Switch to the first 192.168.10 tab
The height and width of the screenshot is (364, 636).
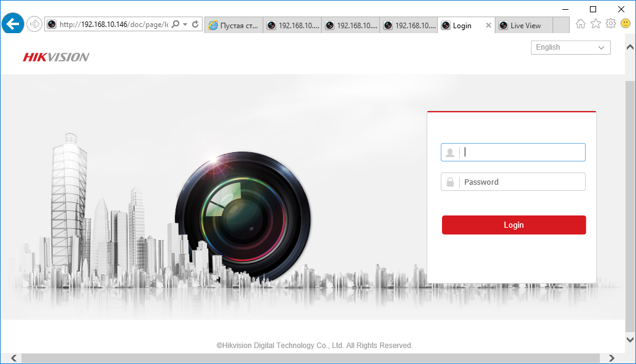click(292, 25)
